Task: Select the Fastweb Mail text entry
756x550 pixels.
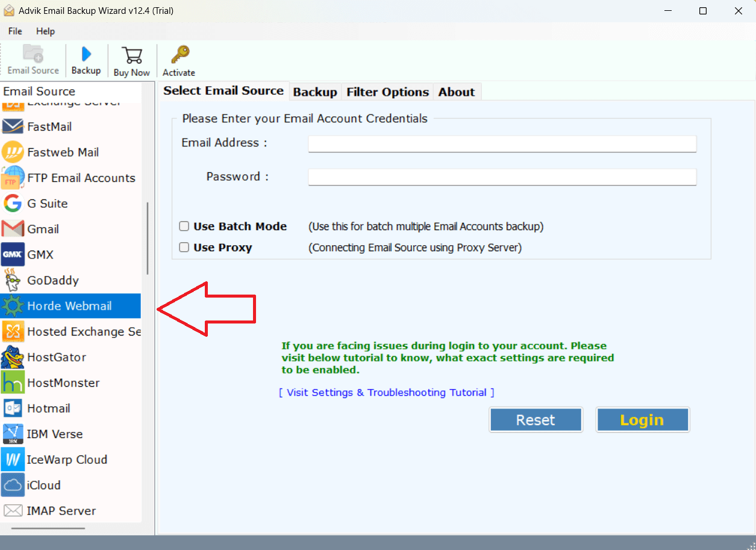Action: 63,152
